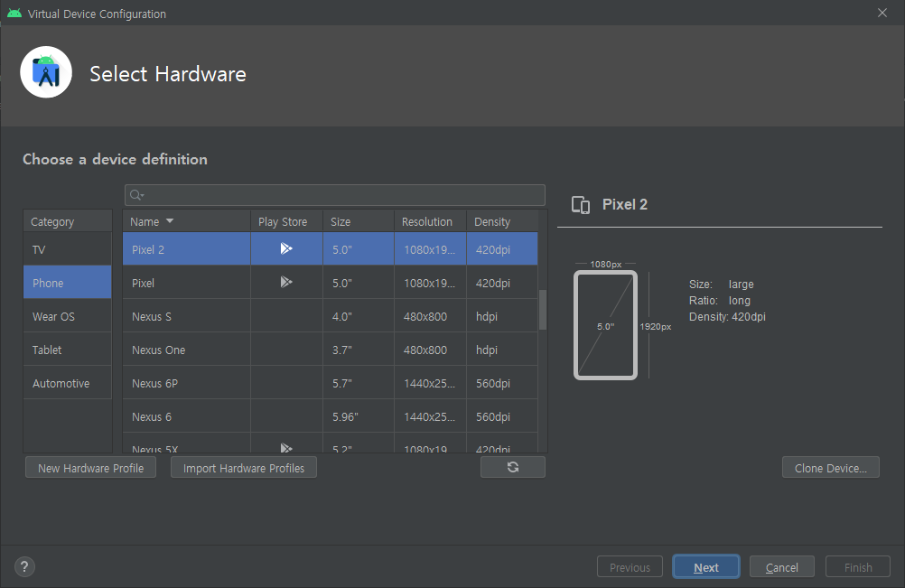Screen dimensions: 905x588
Task: Select the Wear OS category
Action: (x=68, y=316)
